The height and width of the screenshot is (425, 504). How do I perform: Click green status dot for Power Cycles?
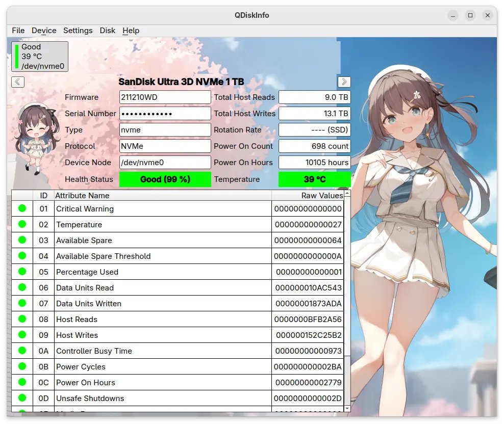point(22,366)
